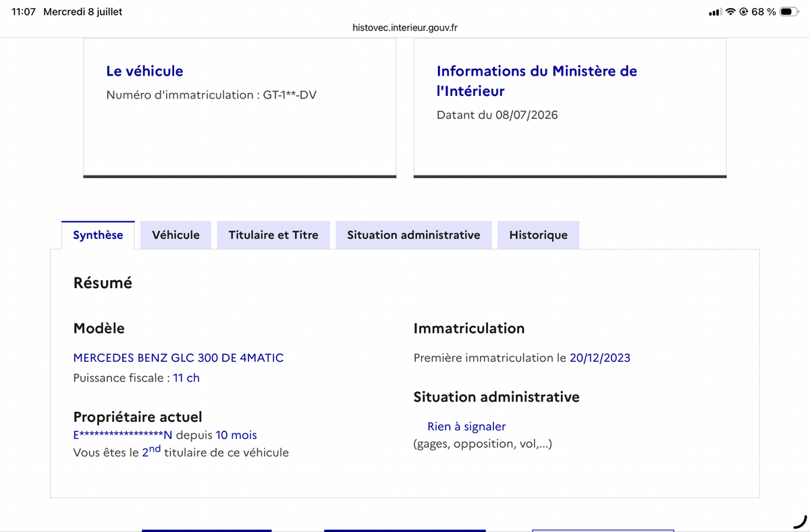810x532 pixels.
Task: Select the Situation administrative tab
Action: coord(414,235)
